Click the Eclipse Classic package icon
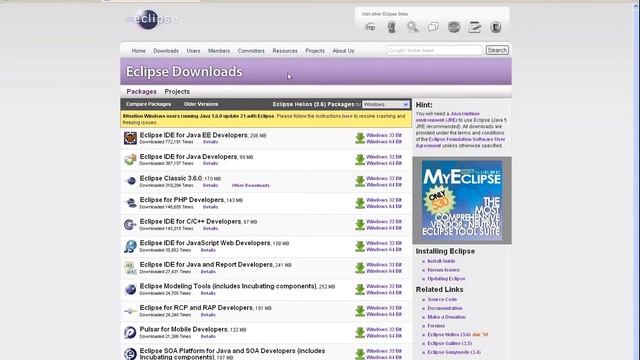This screenshot has width=640, height=360. (130, 181)
